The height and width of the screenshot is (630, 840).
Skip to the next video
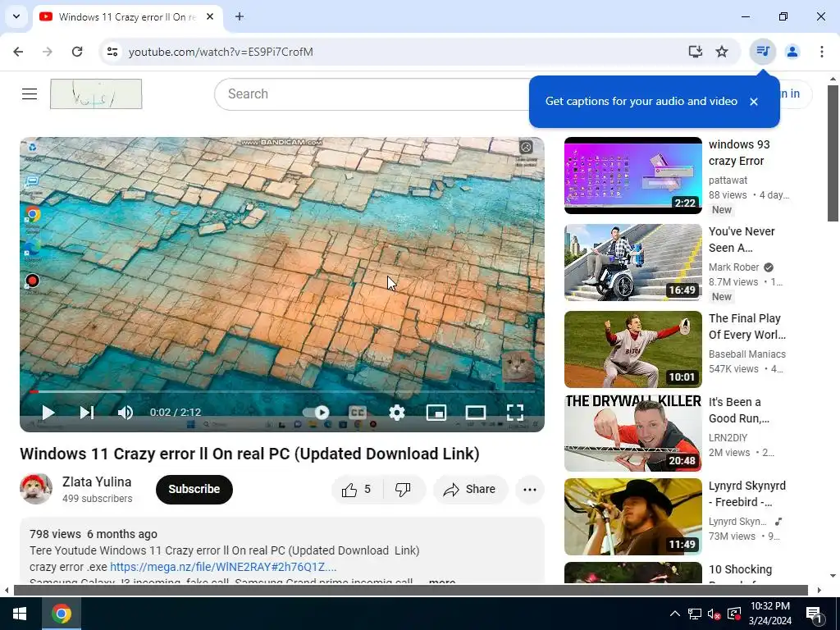[x=87, y=413]
